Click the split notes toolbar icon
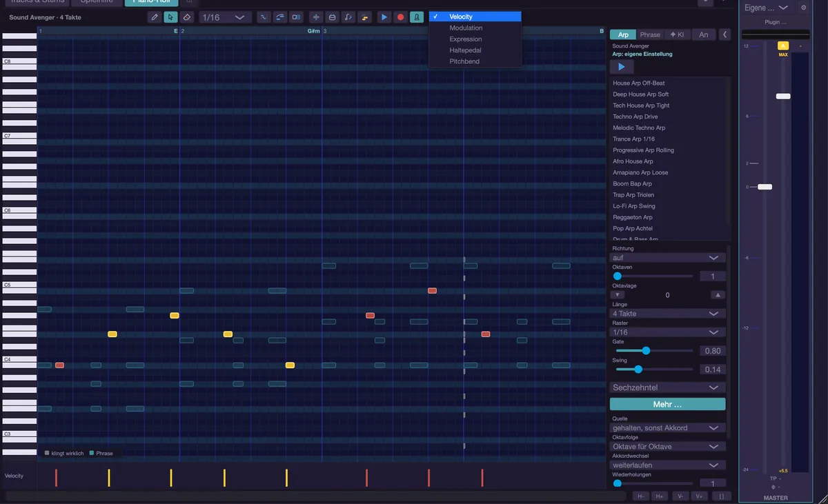 316,17
